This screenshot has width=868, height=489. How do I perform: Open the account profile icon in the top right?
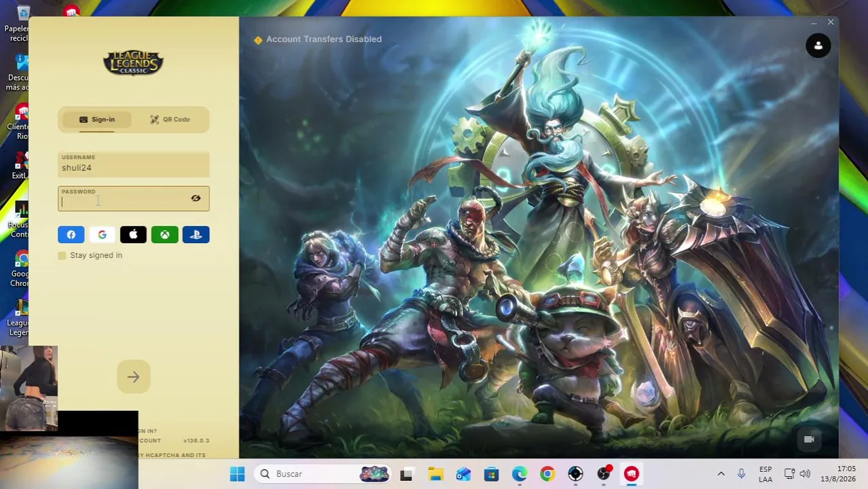click(x=818, y=46)
